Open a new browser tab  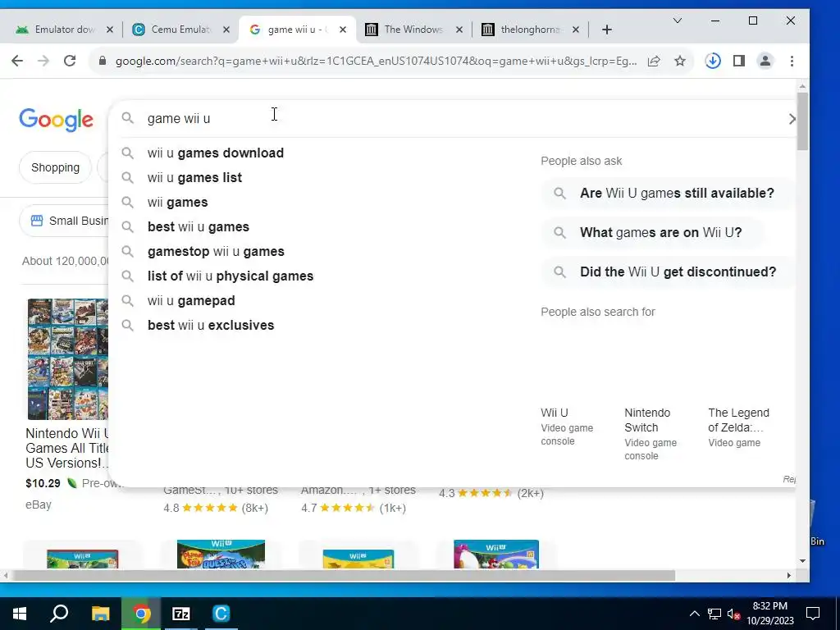606,30
